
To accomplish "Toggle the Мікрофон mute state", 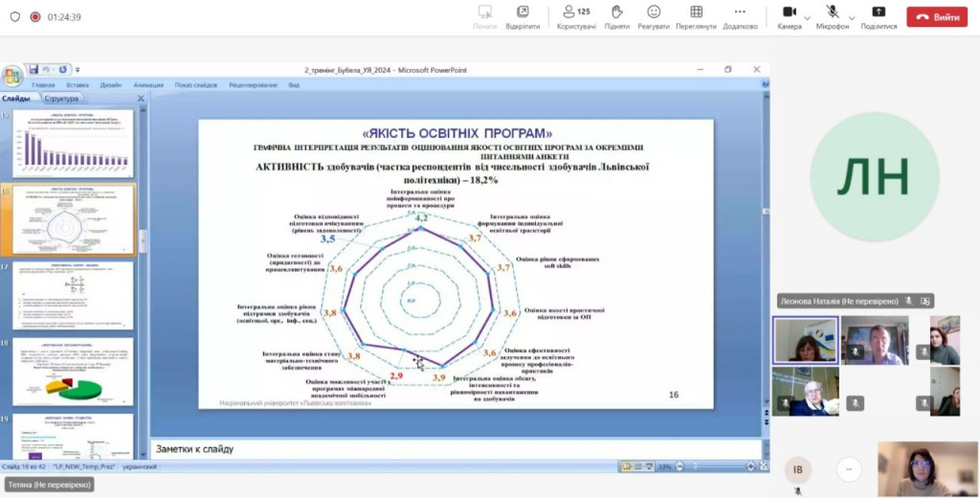I will (833, 17).
